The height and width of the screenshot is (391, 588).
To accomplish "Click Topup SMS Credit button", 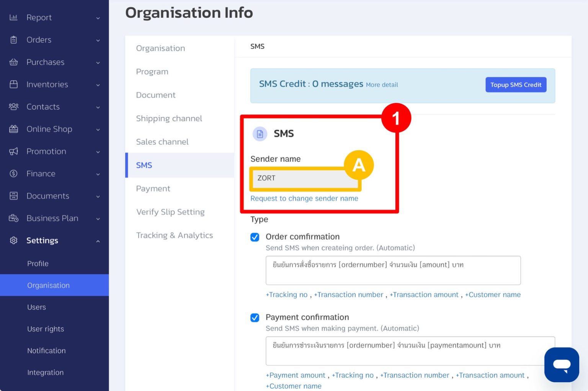I will (x=516, y=85).
